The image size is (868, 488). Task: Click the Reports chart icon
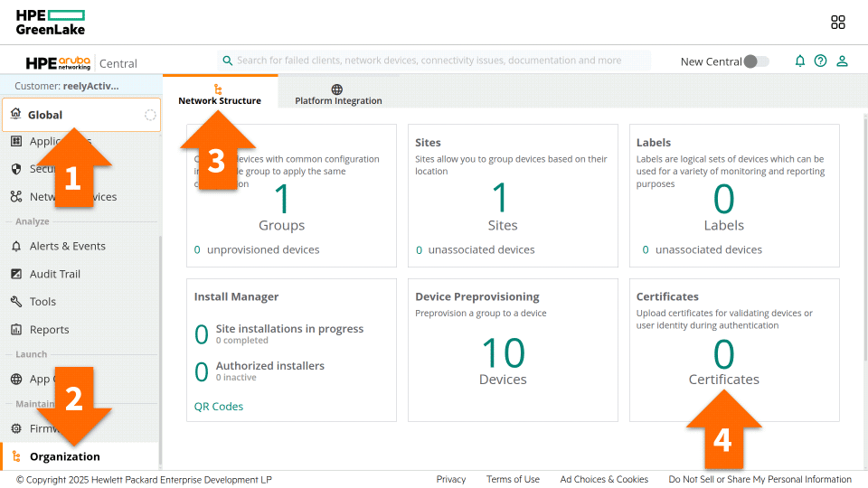(16, 330)
